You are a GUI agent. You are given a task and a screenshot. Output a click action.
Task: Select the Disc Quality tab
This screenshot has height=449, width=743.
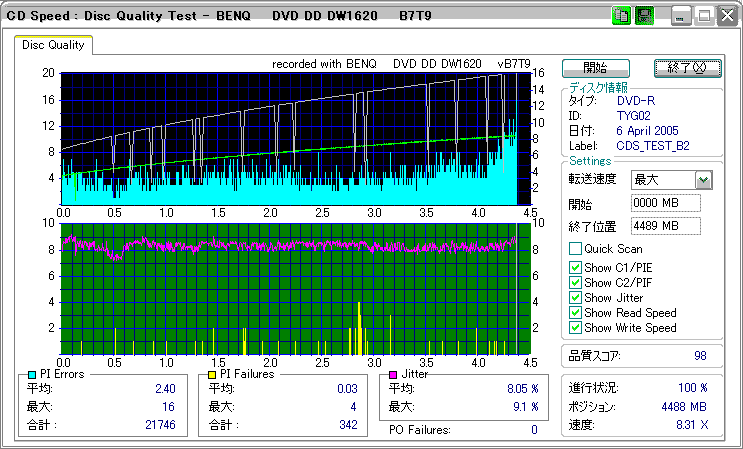pyautogui.click(x=53, y=45)
